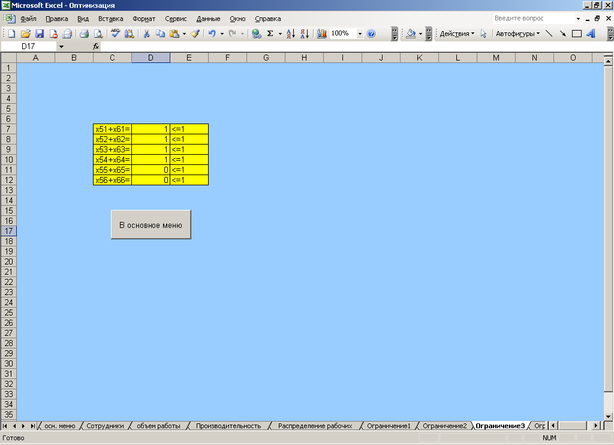Open the Name Box dropdown arrow

(61, 46)
